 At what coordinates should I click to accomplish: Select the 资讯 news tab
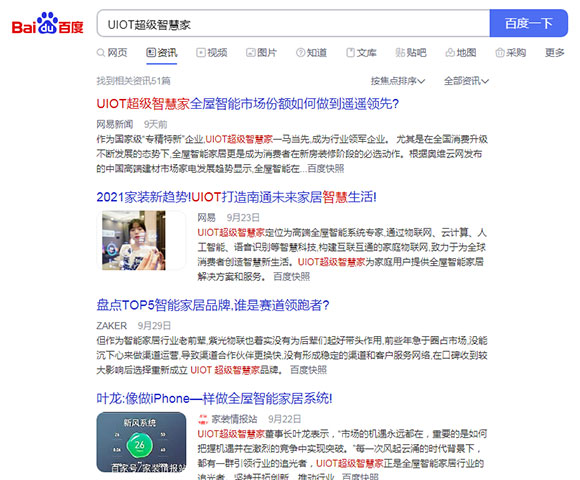[162, 53]
